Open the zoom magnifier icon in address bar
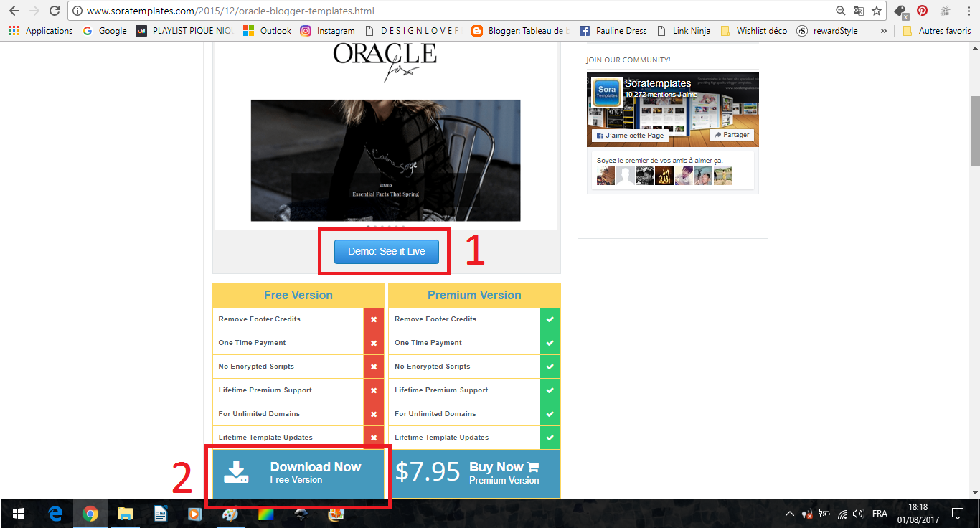The height and width of the screenshot is (528, 980). [841, 11]
